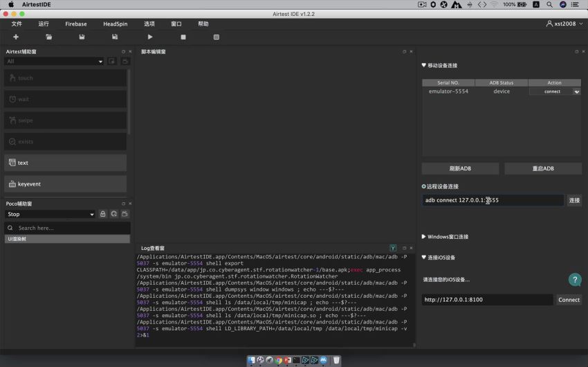Open the 帮助 menu

[203, 24]
